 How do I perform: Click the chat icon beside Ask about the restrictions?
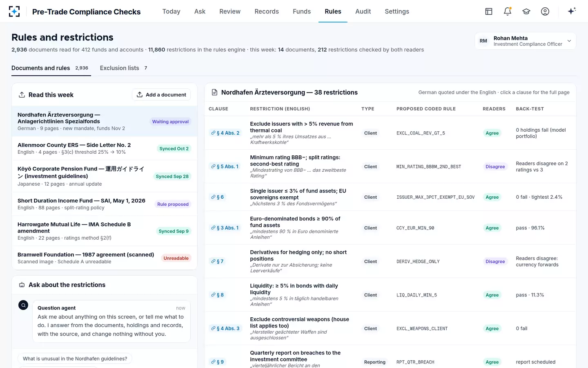[x=22, y=285]
